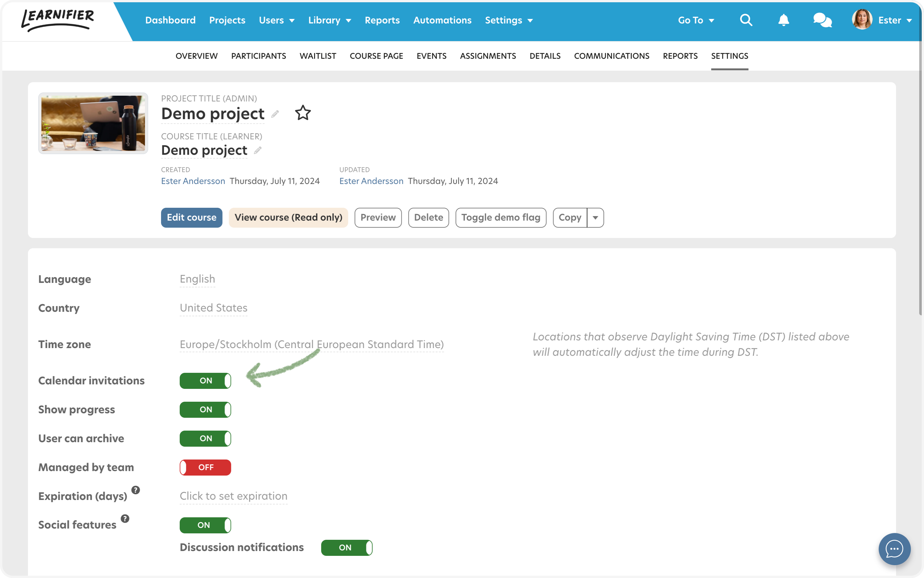This screenshot has height=578, width=924.
Task: Select the project Settings tab
Action: click(x=729, y=56)
